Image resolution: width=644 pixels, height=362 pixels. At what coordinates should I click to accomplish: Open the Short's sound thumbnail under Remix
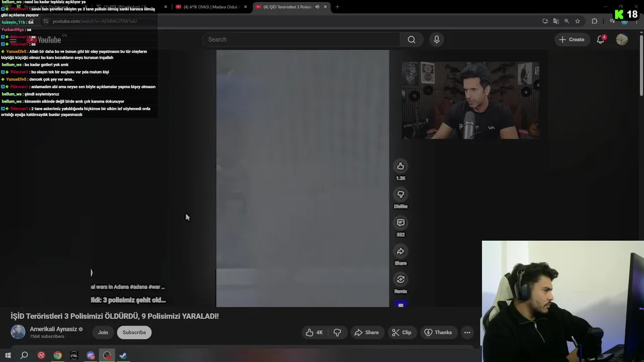point(400,304)
